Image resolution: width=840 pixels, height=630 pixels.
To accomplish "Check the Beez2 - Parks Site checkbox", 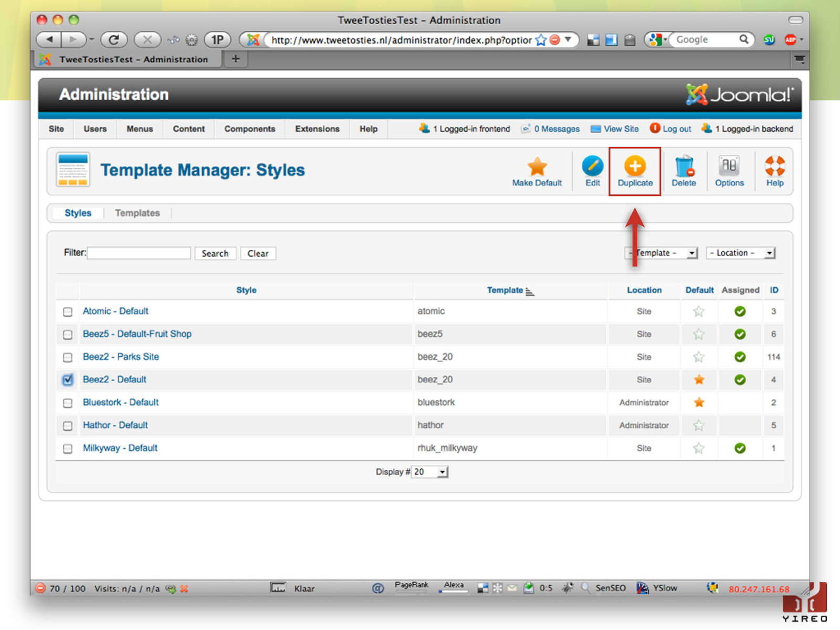I will pos(68,358).
